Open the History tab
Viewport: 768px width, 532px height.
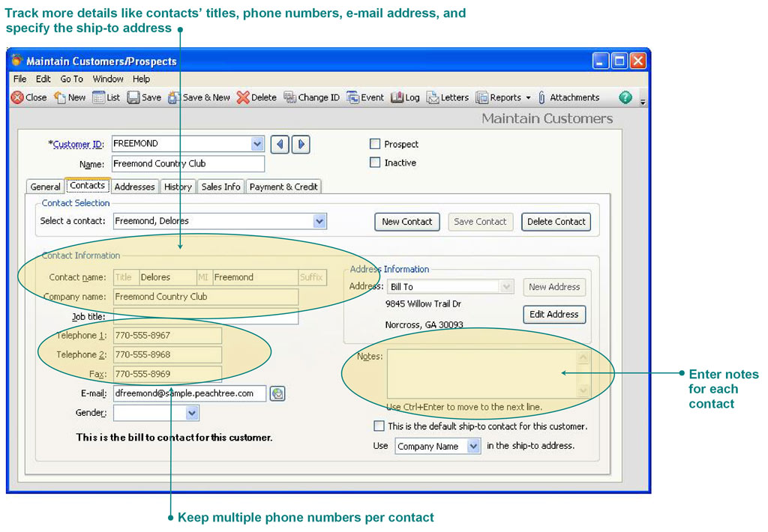(178, 187)
